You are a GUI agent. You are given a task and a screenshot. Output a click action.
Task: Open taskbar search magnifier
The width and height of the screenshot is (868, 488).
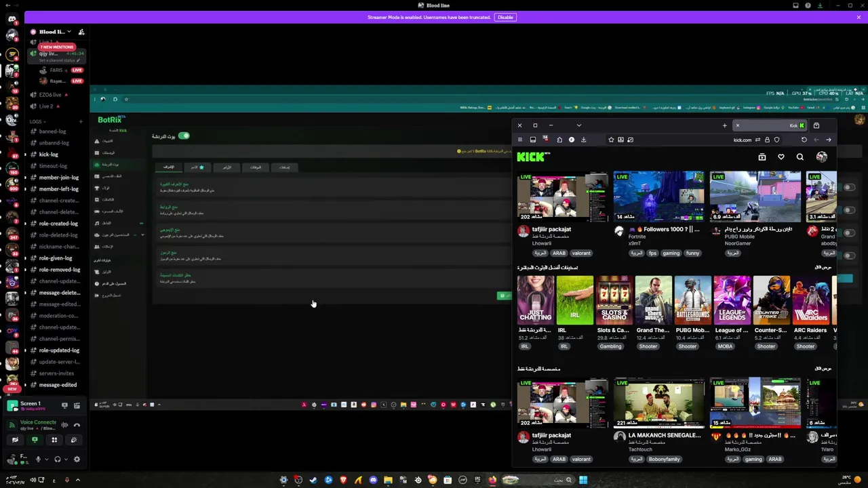(x=568, y=481)
